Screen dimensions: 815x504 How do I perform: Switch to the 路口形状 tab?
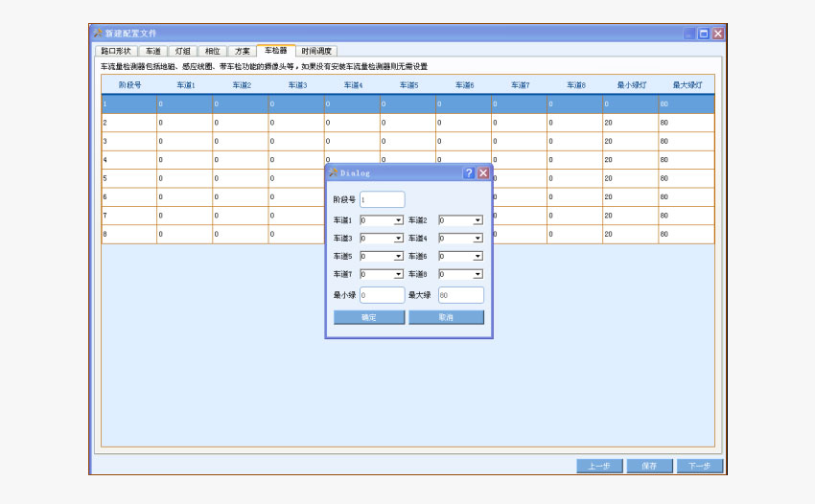tap(116, 51)
